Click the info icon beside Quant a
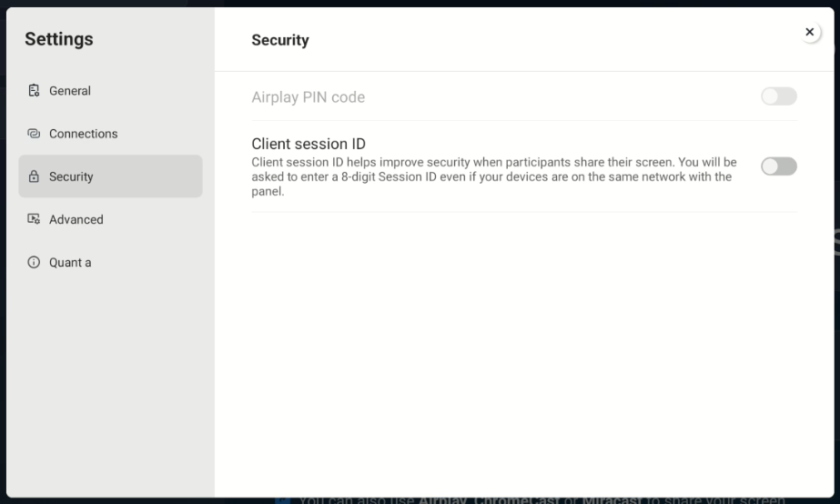 pyautogui.click(x=34, y=262)
